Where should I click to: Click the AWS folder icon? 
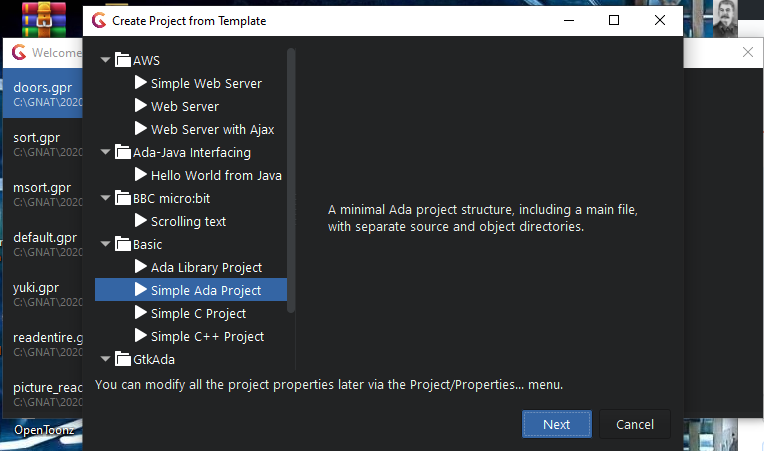(123, 60)
